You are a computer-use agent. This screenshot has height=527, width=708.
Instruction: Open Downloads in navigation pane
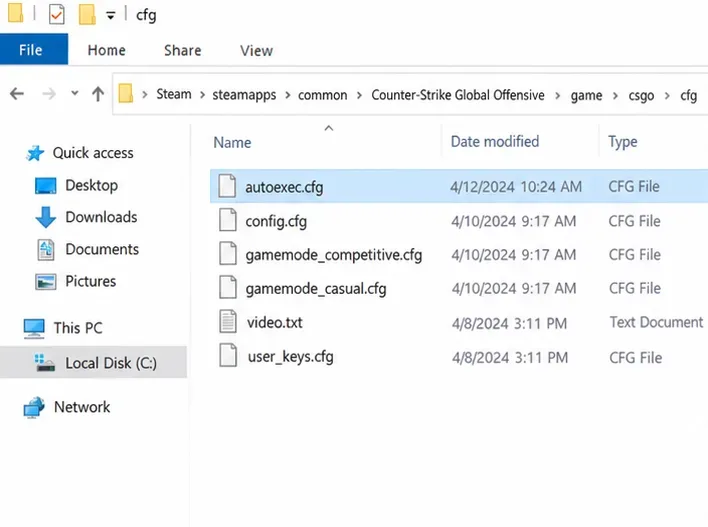click(x=101, y=217)
